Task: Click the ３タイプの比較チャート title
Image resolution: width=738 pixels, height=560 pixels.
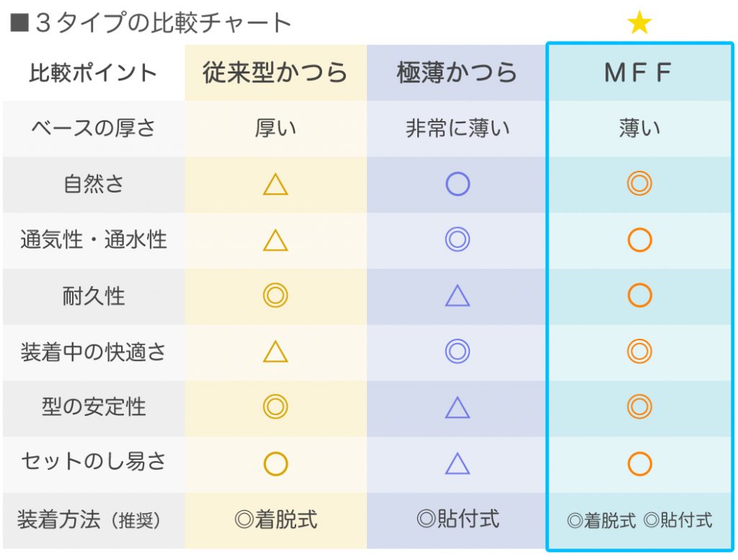Action: [x=151, y=23]
